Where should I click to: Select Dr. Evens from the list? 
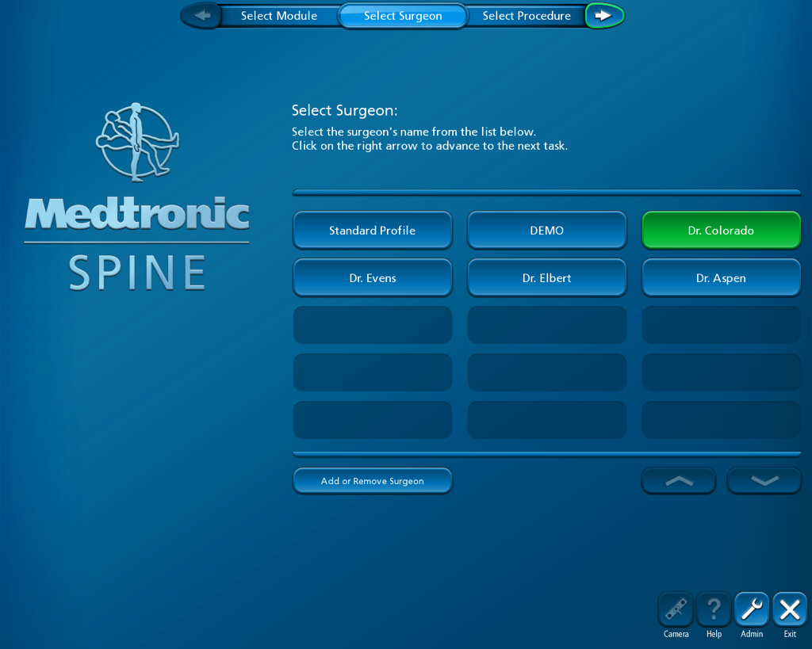373,277
